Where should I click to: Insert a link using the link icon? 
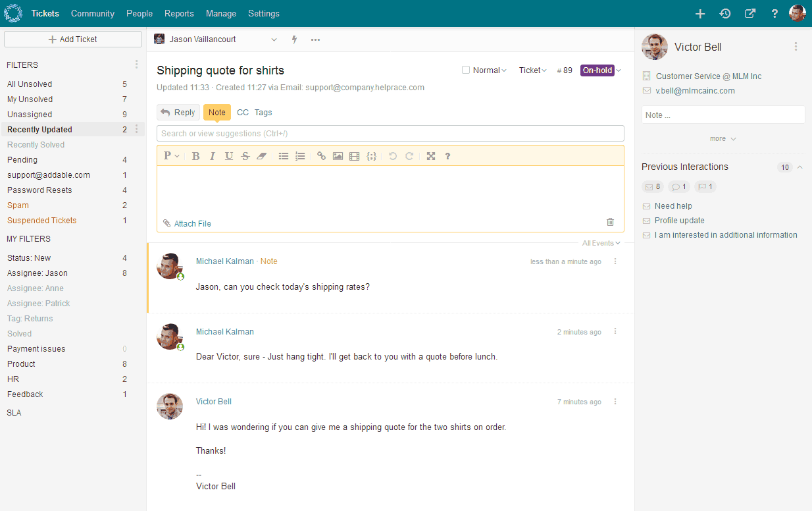(x=321, y=156)
